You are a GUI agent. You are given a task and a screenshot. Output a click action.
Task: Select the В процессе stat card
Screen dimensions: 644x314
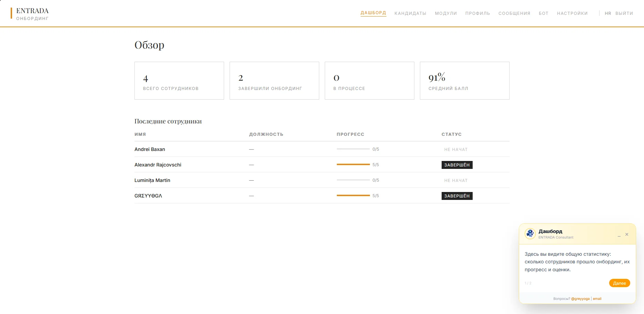coord(370,81)
